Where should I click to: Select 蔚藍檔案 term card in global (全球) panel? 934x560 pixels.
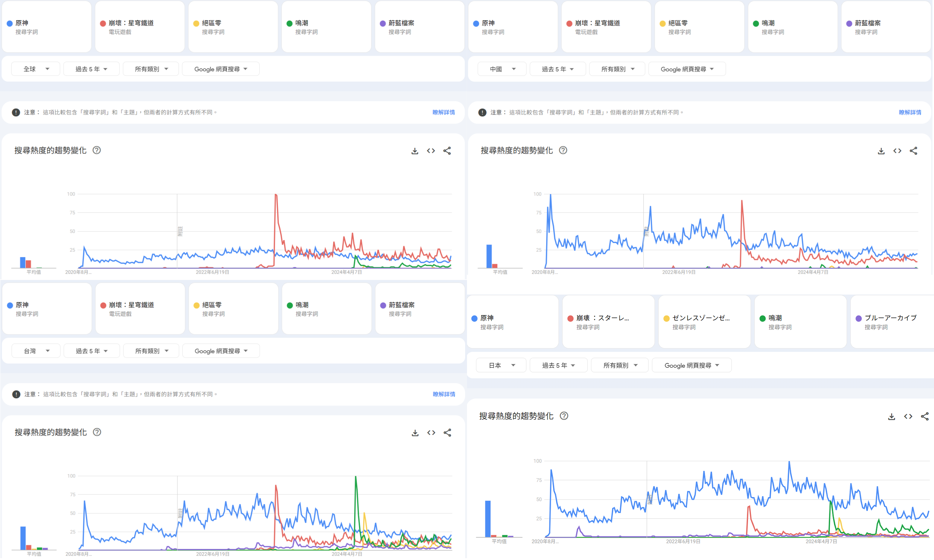click(x=420, y=27)
